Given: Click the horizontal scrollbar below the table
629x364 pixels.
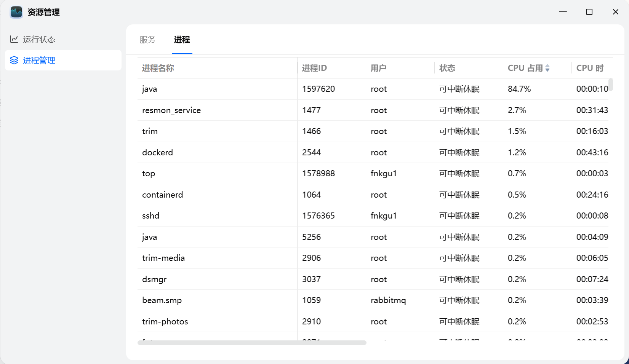Looking at the screenshot, I should pyautogui.click(x=251, y=342).
